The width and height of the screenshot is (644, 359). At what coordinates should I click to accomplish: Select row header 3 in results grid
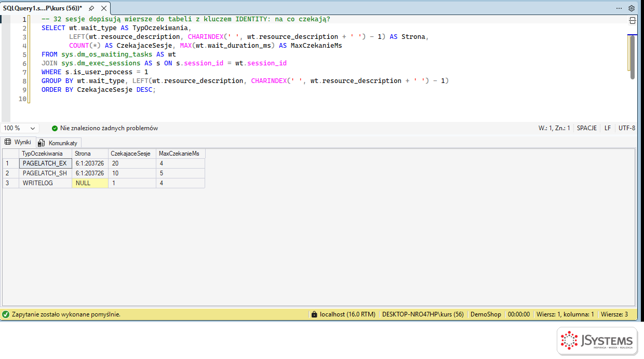[x=10, y=183]
